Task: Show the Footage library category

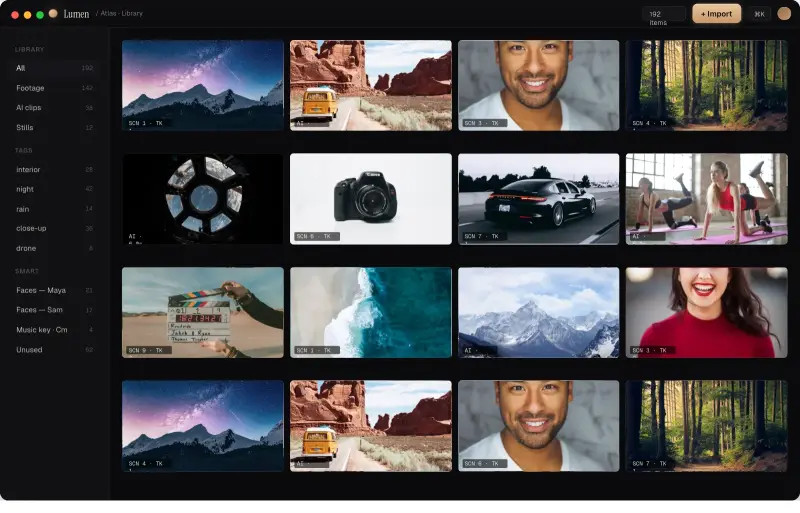Action: click(54, 88)
